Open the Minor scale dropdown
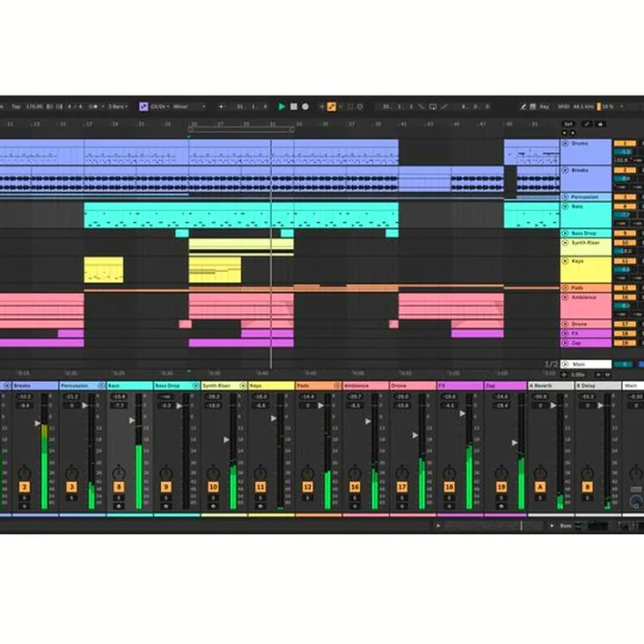 (x=189, y=106)
